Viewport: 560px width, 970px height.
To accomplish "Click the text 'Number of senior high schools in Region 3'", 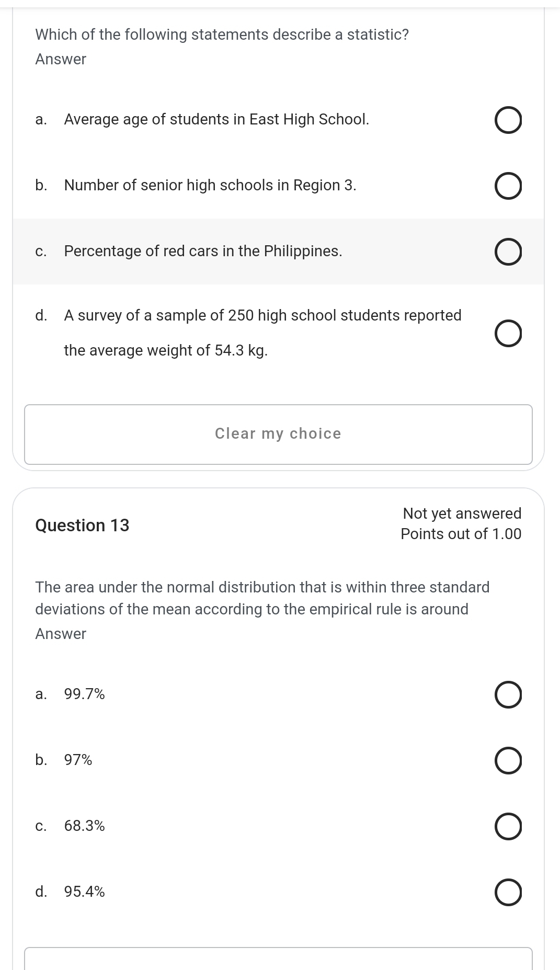I will tap(210, 186).
